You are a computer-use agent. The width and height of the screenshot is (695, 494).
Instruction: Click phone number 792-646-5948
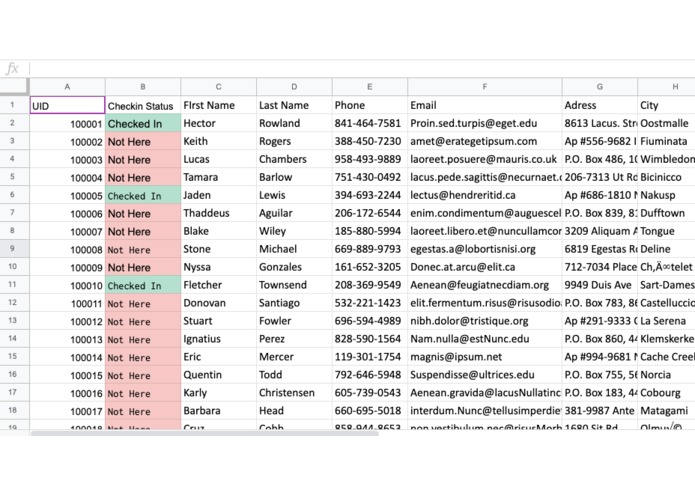368,375
